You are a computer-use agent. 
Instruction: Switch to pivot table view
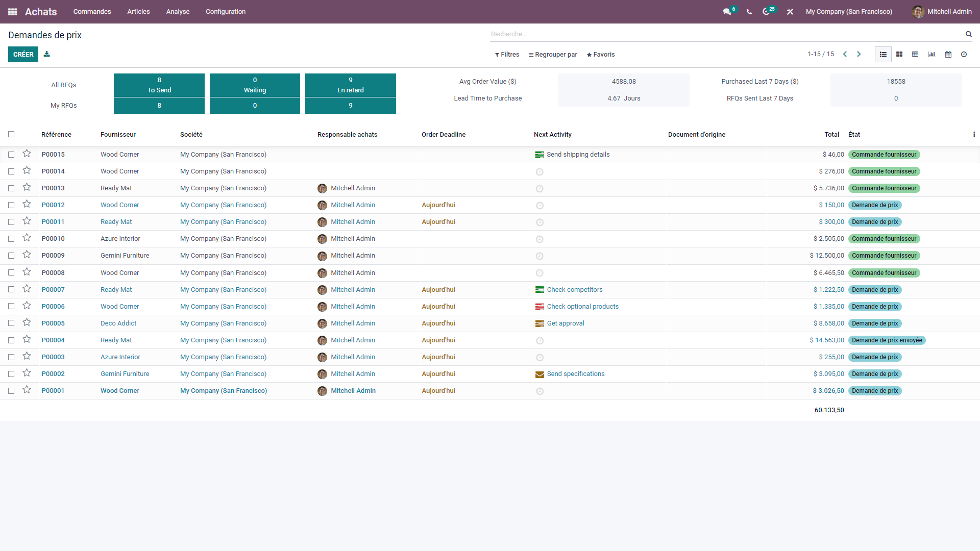coord(915,54)
